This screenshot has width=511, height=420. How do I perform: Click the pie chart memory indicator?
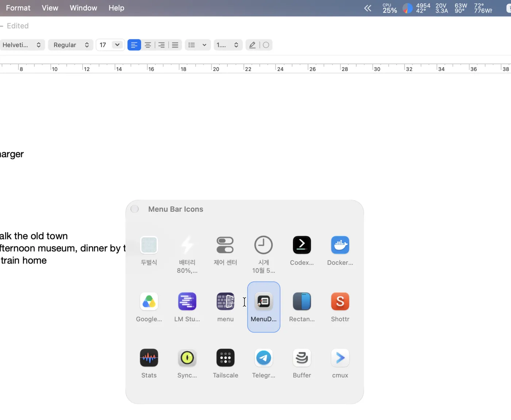pyautogui.click(x=407, y=8)
